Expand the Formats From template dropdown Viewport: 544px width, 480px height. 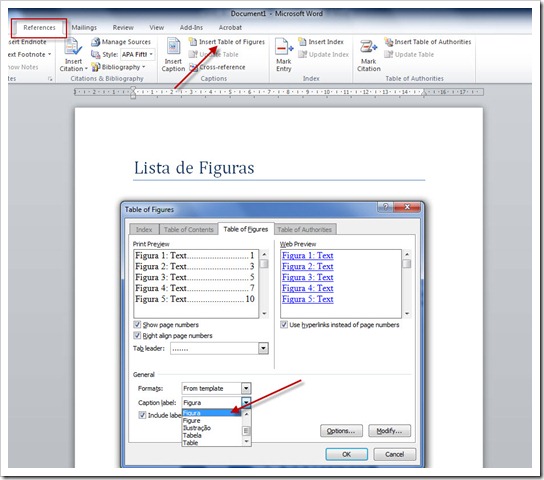click(246, 388)
